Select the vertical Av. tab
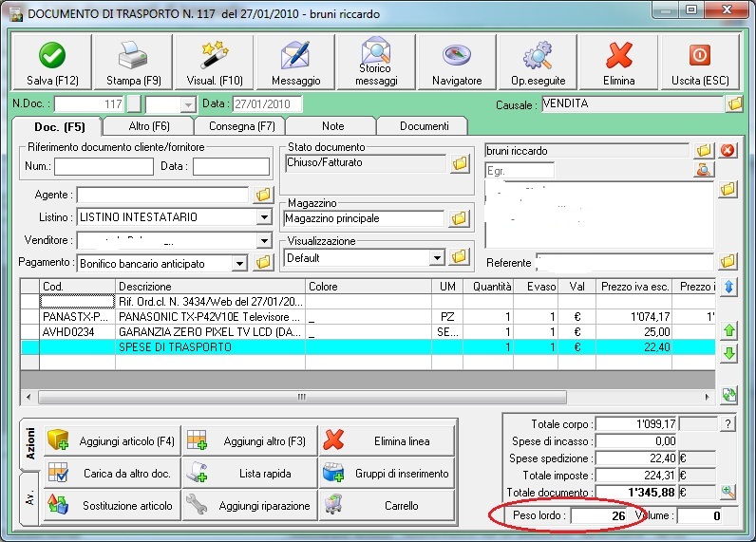Screen dimensions: 756x542 coord(29,498)
